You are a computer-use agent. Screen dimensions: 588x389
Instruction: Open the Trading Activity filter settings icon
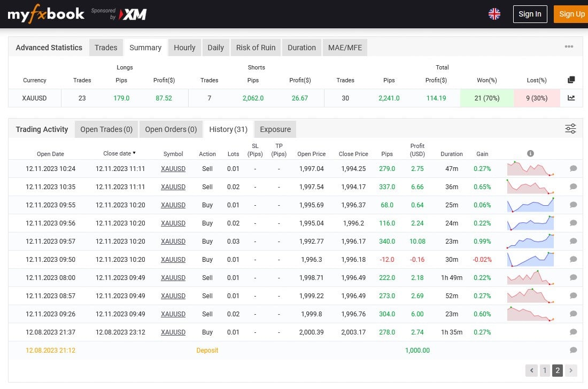(570, 129)
